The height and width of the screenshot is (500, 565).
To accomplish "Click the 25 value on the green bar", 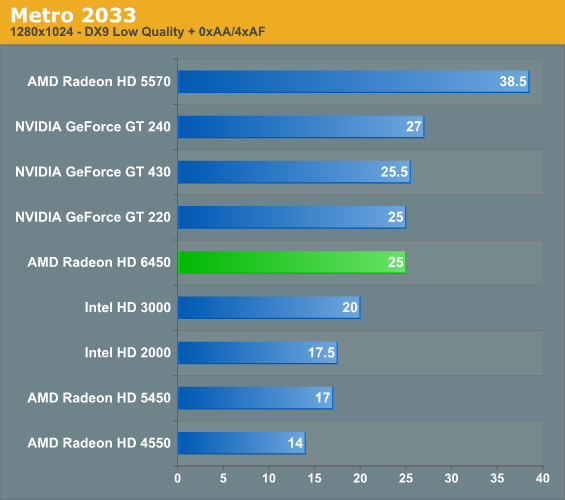I will click(395, 262).
